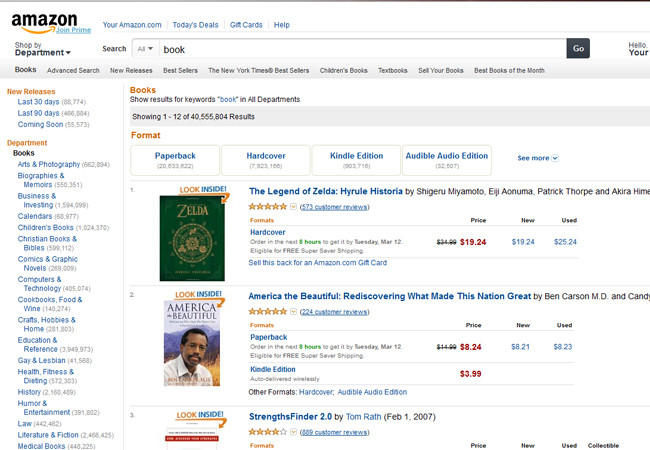Open the Join Prime link
650x450 pixels.
pos(73,30)
